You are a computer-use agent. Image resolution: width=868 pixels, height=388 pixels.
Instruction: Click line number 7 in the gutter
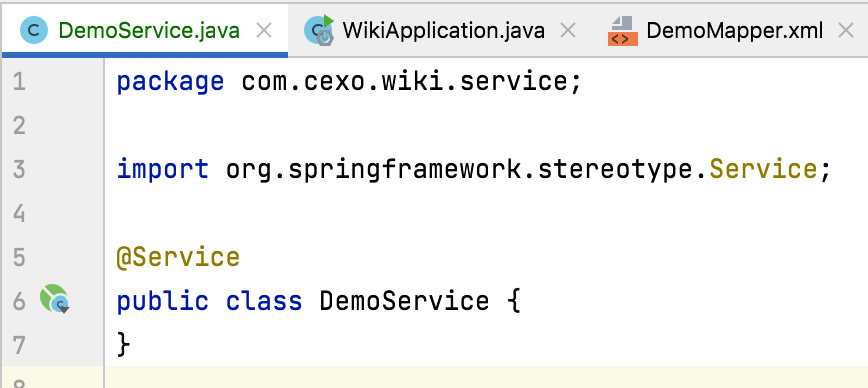[x=19, y=345]
